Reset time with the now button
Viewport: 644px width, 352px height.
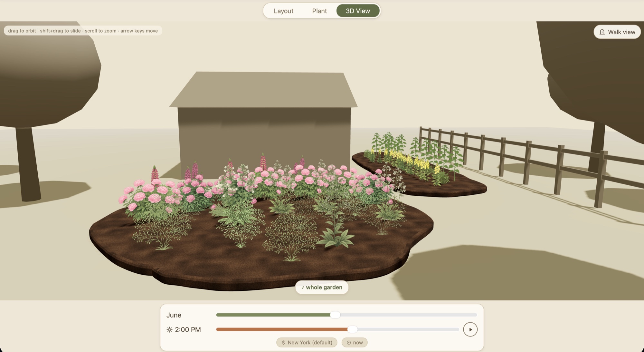click(x=355, y=342)
